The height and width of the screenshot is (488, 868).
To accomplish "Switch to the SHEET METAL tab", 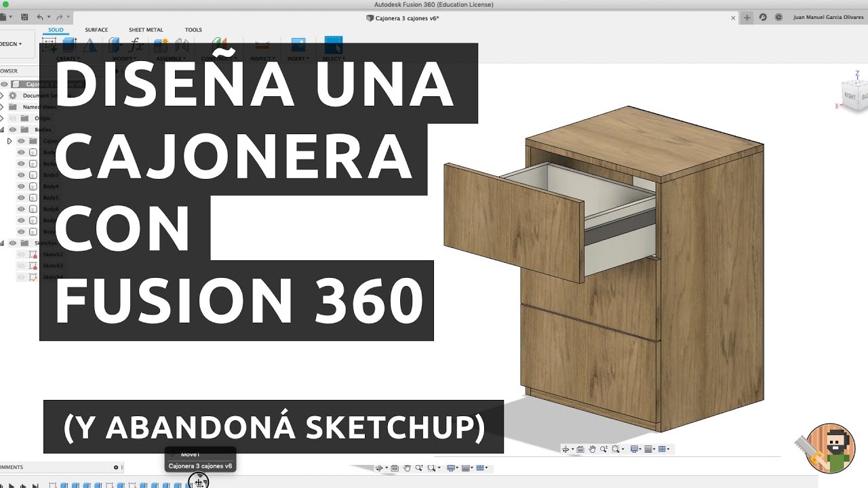I will [x=146, y=30].
